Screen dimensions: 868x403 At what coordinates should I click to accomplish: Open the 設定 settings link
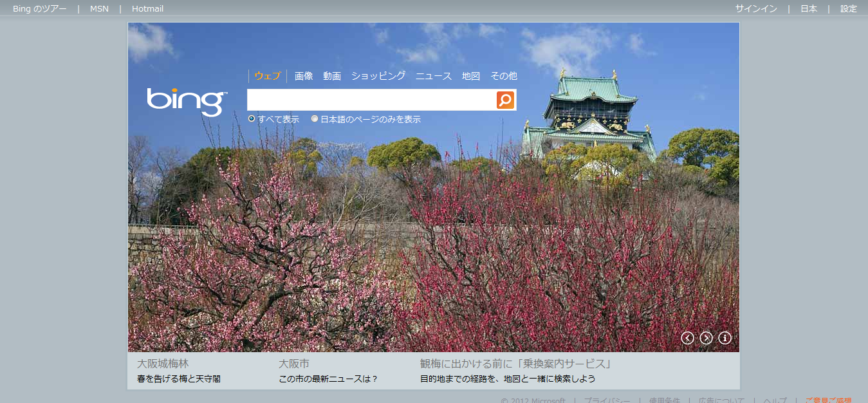(849, 9)
